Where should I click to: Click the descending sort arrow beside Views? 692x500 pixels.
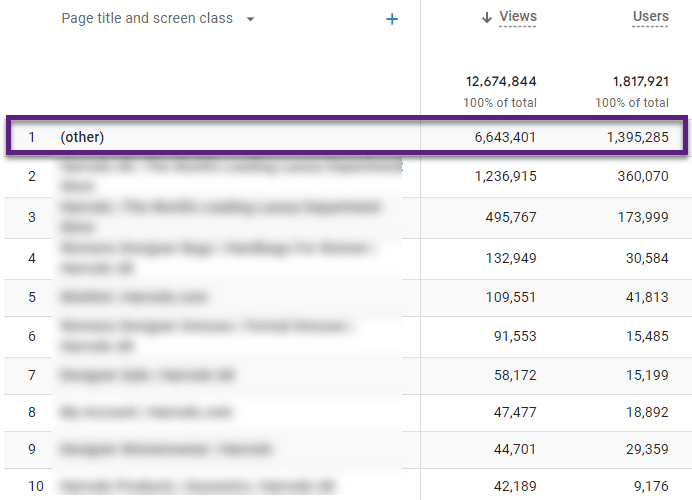pyautogui.click(x=487, y=17)
